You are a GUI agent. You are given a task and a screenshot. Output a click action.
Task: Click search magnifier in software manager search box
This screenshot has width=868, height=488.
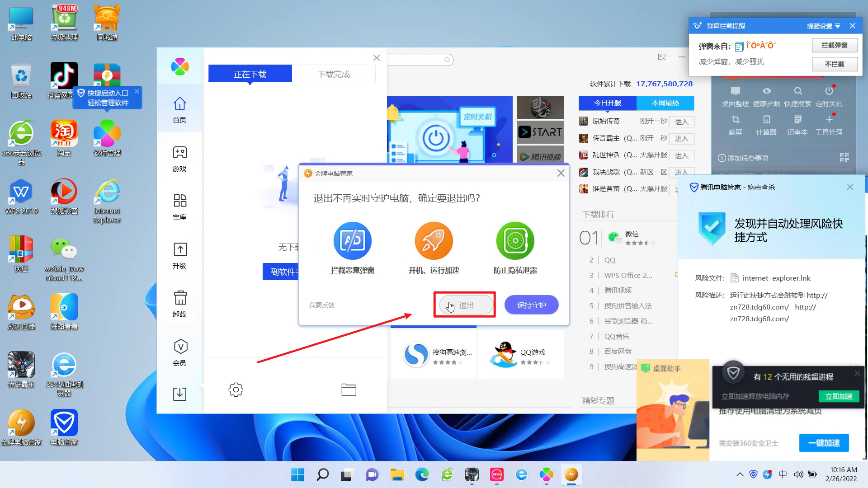447,60
